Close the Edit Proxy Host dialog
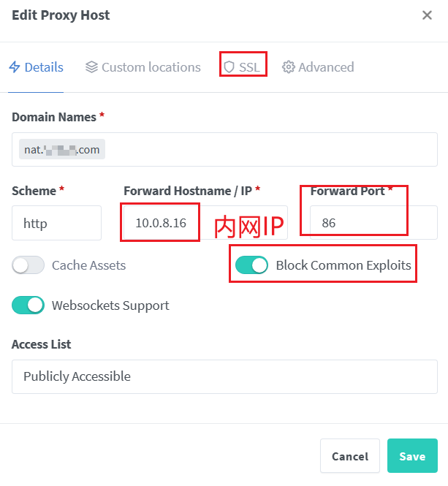 [427, 15]
